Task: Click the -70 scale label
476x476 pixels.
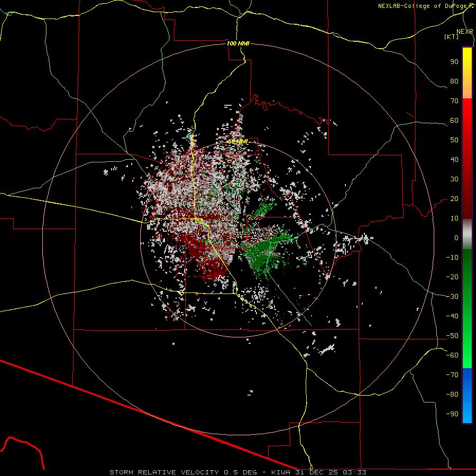Action: (452, 375)
